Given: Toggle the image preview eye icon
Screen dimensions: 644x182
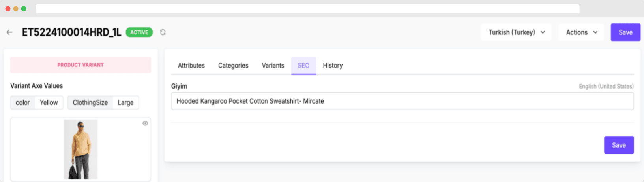Looking at the screenshot, I should [x=145, y=123].
